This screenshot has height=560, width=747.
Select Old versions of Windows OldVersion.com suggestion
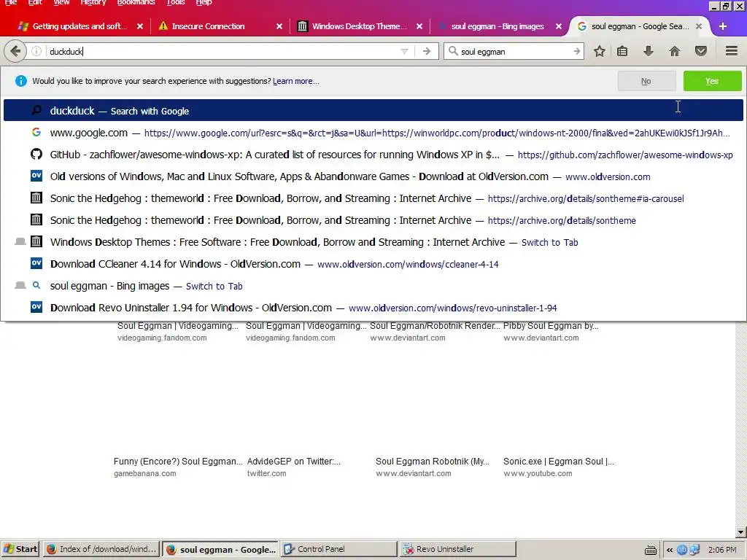[373, 176]
